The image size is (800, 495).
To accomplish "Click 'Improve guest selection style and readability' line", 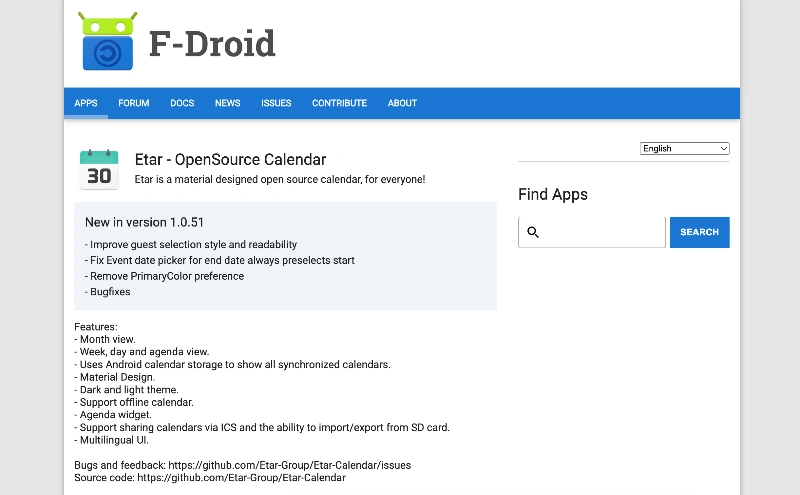I will [x=191, y=244].
